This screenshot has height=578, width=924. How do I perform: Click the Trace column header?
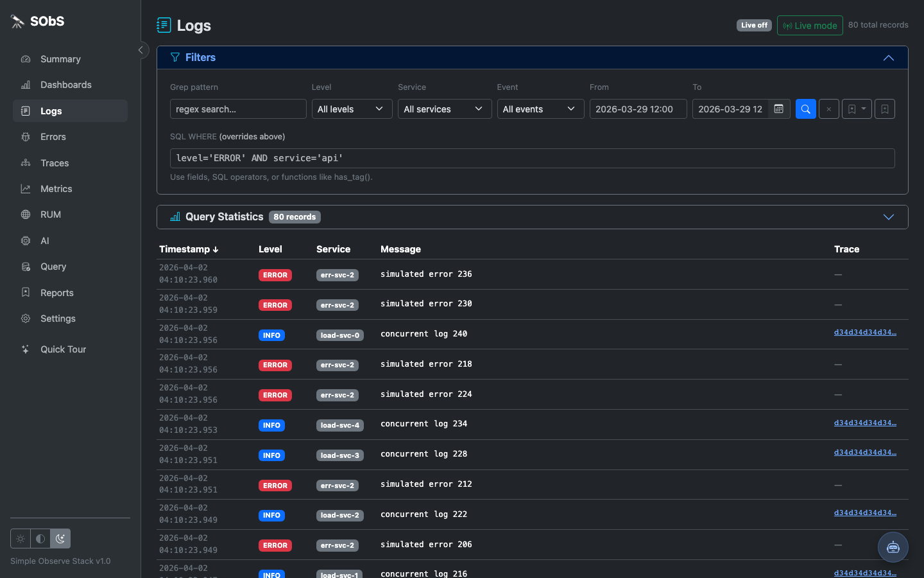click(846, 249)
